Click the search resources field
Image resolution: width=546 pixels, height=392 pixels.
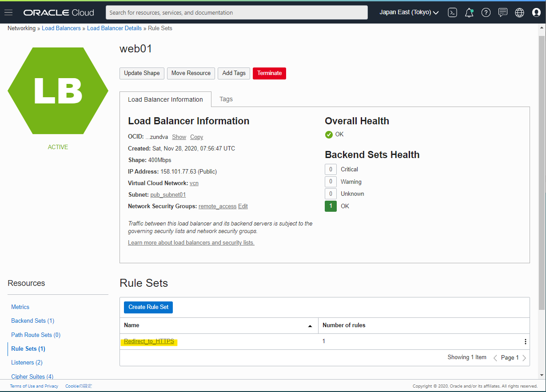click(237, 12)
